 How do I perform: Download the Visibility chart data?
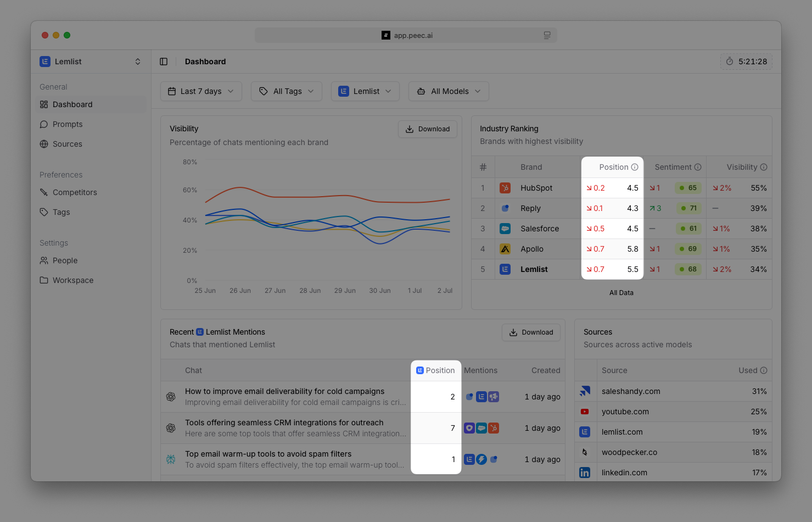[x=427, y=129]
